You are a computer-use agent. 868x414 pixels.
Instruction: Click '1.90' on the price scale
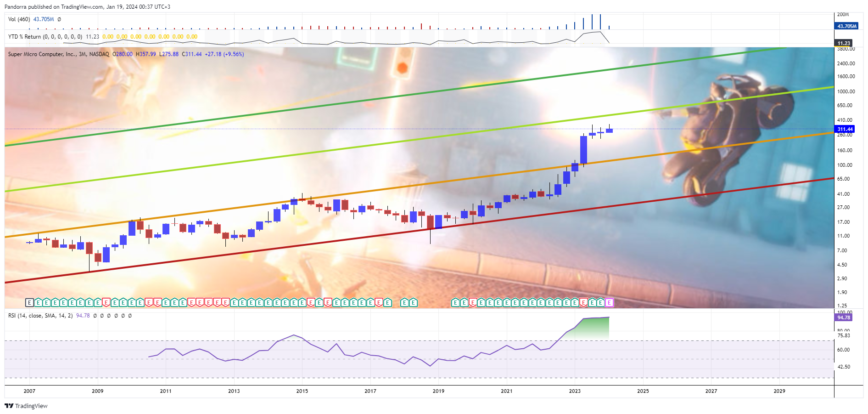coord(842,292)
